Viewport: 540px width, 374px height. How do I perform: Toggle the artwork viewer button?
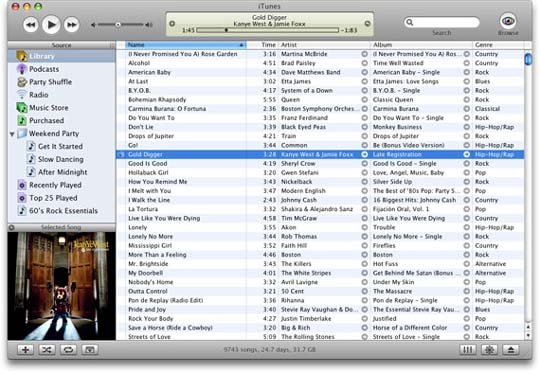[x=90, y=350]
